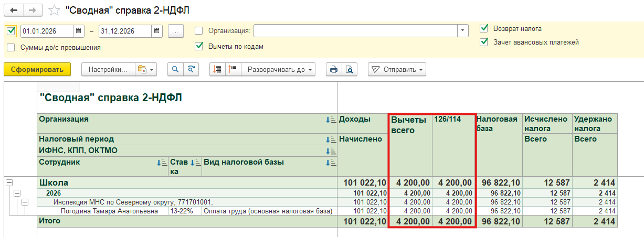
Task: Go back with the left arrow button
Action: click(14, 10)
